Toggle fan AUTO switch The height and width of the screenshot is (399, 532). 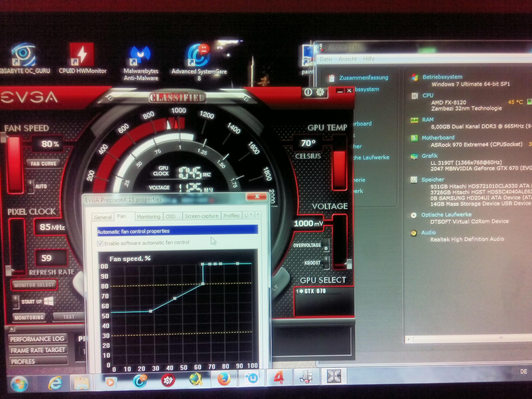click(31, 187)
